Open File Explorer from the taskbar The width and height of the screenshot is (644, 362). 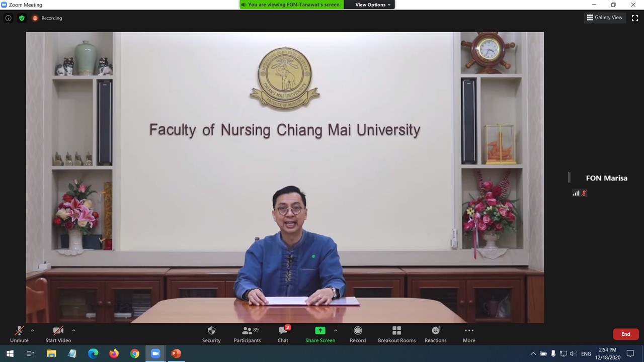pos(51,353)
